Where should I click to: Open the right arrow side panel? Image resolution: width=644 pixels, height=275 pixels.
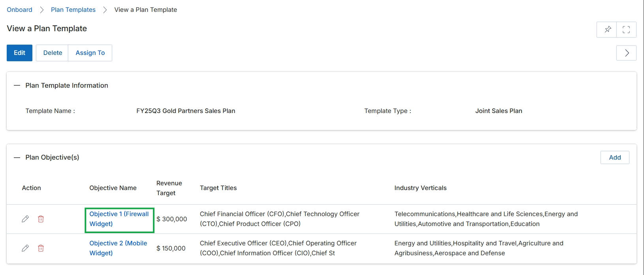(x=626, y=53)
